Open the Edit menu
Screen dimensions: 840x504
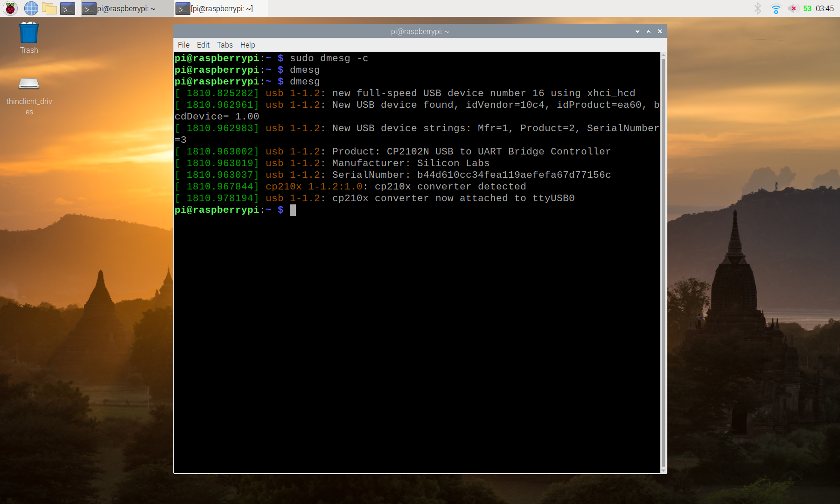pyautogui.click(x=203, y=45)
